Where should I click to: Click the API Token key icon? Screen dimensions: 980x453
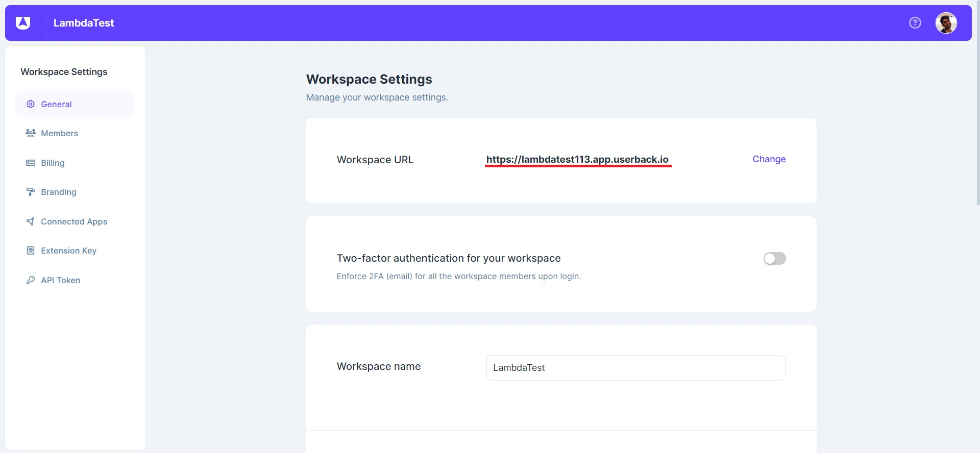(31, 280)
